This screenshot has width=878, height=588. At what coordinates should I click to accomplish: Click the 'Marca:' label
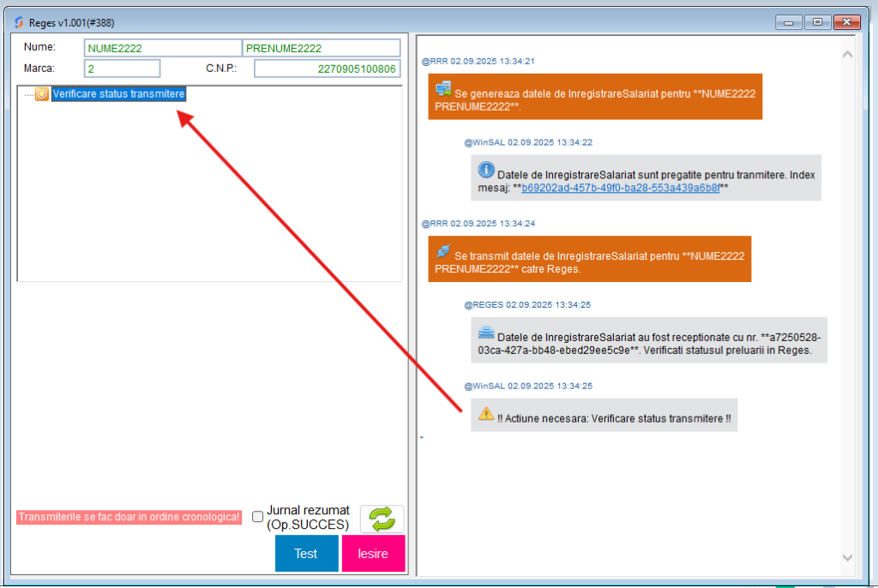(x=39, y=69)
